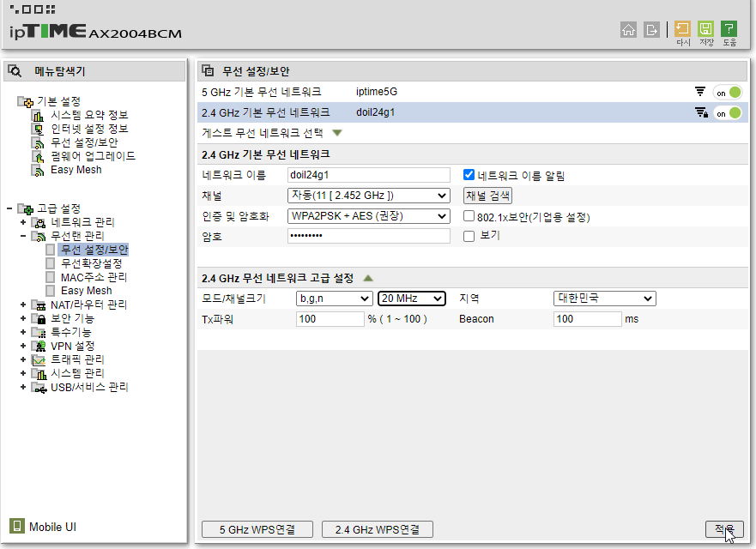This screenshot has height=549, width=756.
Task: Expand 게스트 무선 네트워크 선택 arrow
Action: (x=337, y=133)
